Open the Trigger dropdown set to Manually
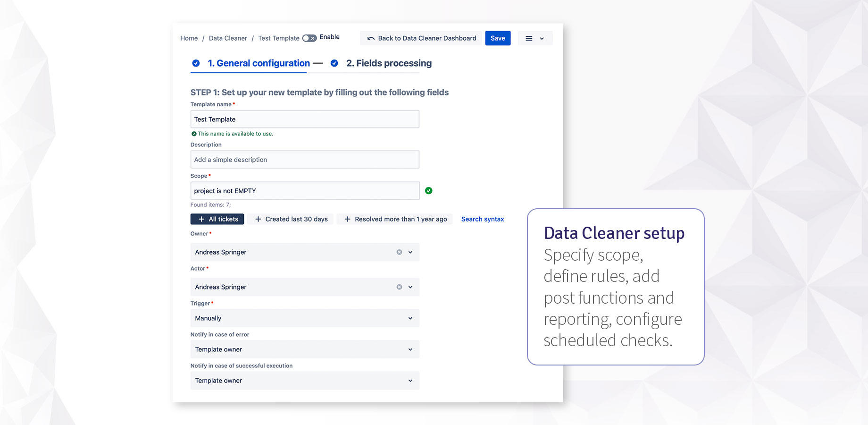Image resolution: width=868 pixels, height=425 pixels. pyautogui.click(x=304, y=318)
